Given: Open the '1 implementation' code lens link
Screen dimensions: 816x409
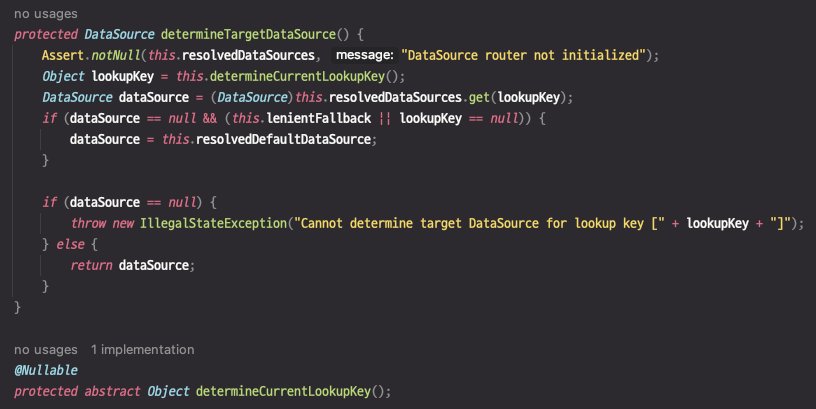Looking at the screenshot, I should 143,350.
